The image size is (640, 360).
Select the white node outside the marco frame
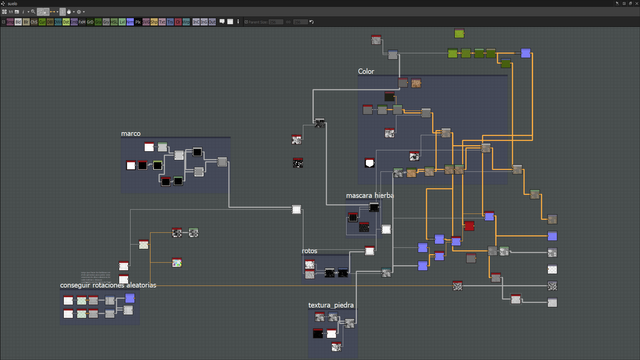[296, 209]
